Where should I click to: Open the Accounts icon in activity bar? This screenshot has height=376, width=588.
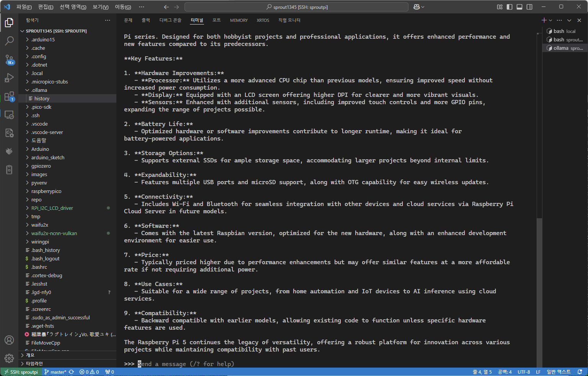point(9,340)
